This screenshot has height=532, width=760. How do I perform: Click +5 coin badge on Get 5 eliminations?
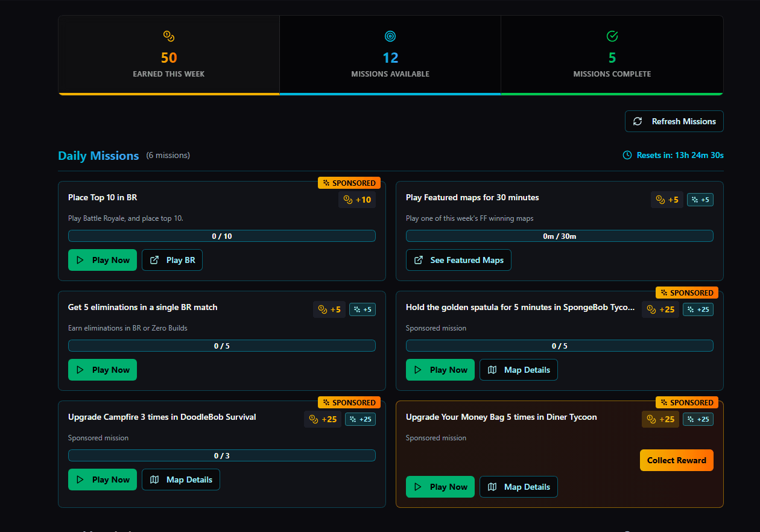[329, 309]
